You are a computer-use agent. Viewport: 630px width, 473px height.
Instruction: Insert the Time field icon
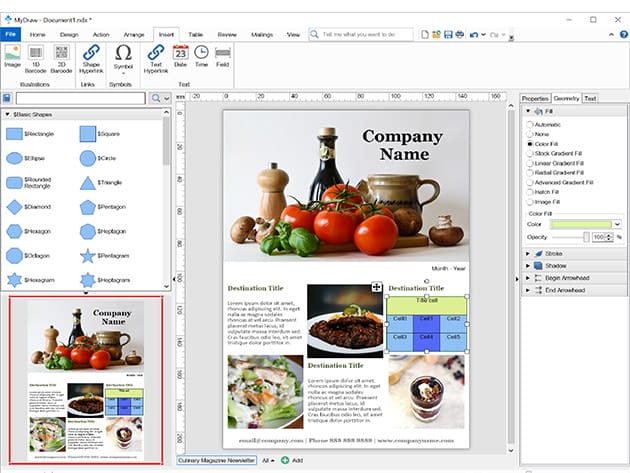[x=201, y=54]
